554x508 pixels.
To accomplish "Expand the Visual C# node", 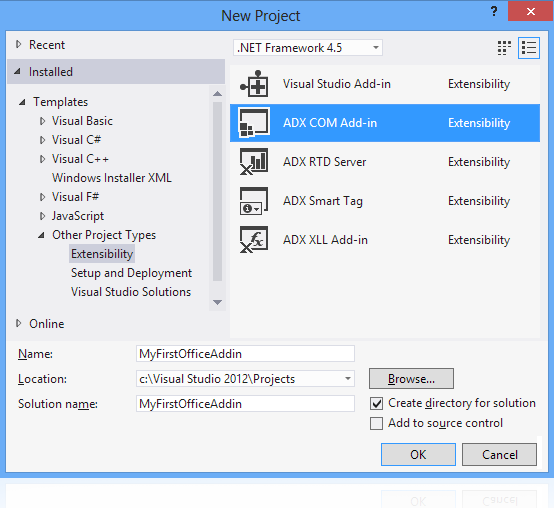I will pyautogui.click(x=42, y=140).
